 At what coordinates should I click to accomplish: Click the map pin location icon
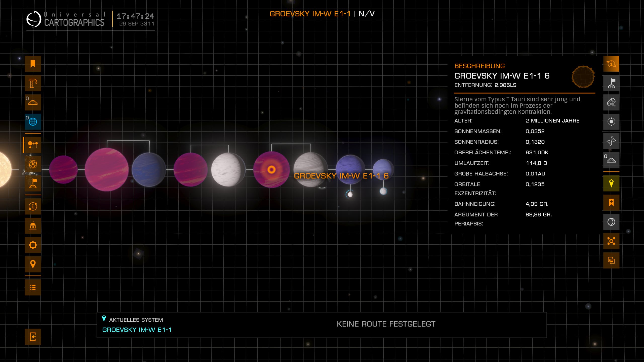[33, 264]
